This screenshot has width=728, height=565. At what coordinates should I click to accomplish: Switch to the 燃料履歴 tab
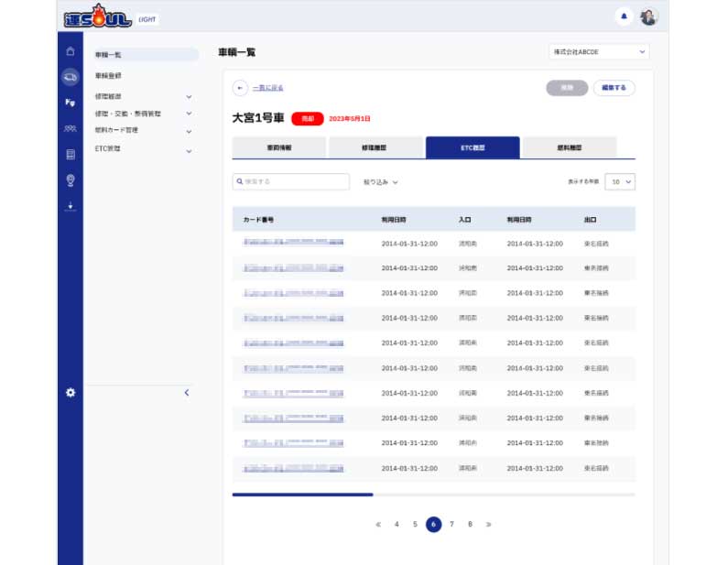(569, 147)
